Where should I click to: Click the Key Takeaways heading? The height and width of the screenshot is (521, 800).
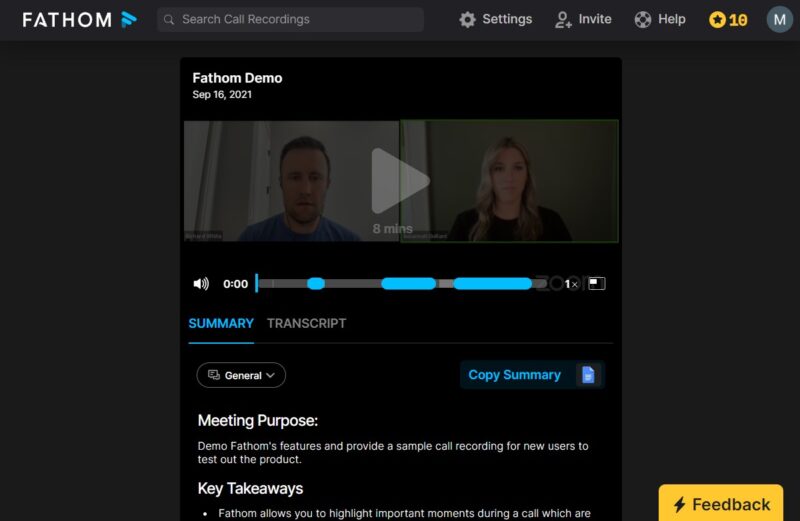(250, 489)
